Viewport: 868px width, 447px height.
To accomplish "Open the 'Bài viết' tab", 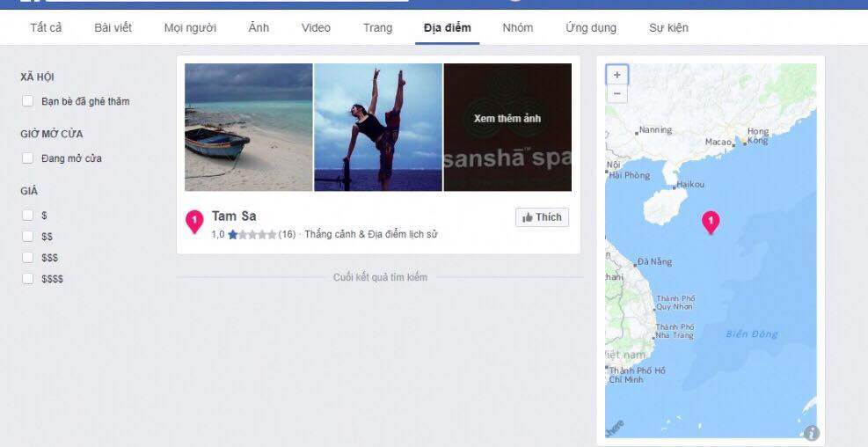I will click(113, 28).
